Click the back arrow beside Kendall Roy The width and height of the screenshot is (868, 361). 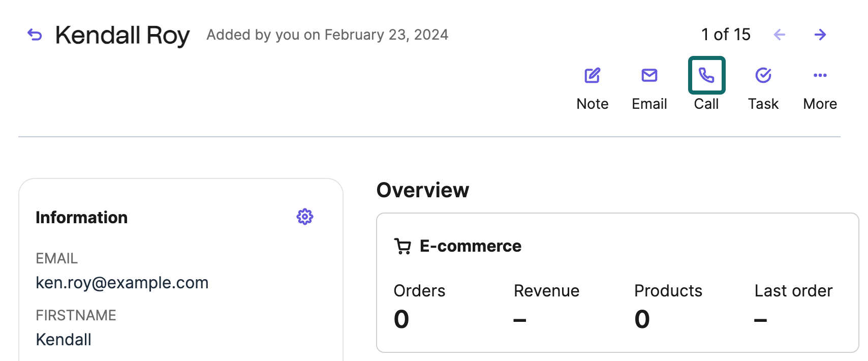35,35
